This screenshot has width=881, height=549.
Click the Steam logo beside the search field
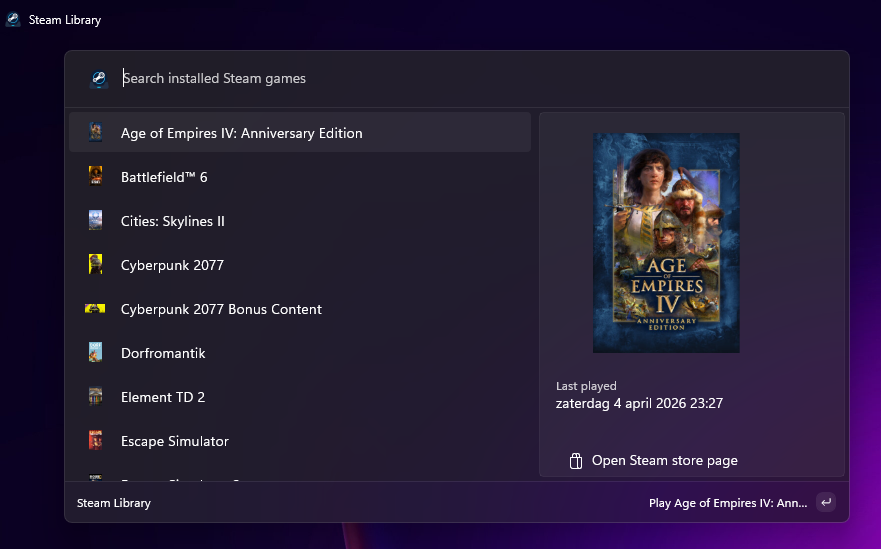[x=99, y=79]
